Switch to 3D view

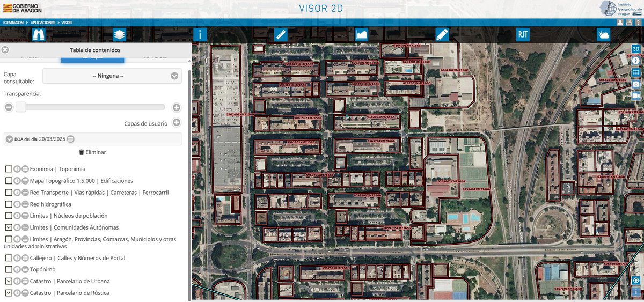(x=636, y=49)
